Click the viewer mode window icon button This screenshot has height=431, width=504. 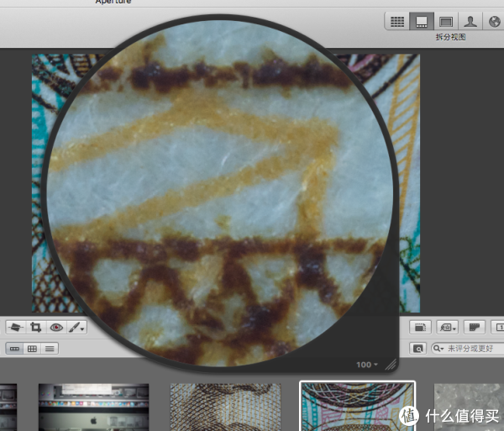pos(420,327)
